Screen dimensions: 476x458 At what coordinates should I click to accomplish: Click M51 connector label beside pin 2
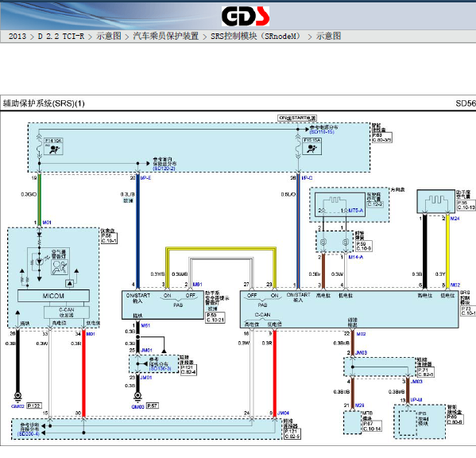click(197, 285)
